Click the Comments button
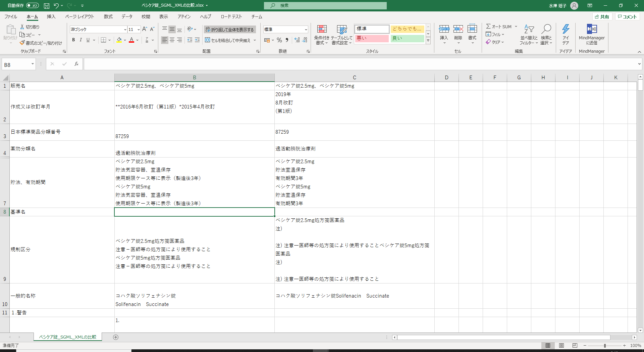The image size is (644, 352). (x=627, y=17)
